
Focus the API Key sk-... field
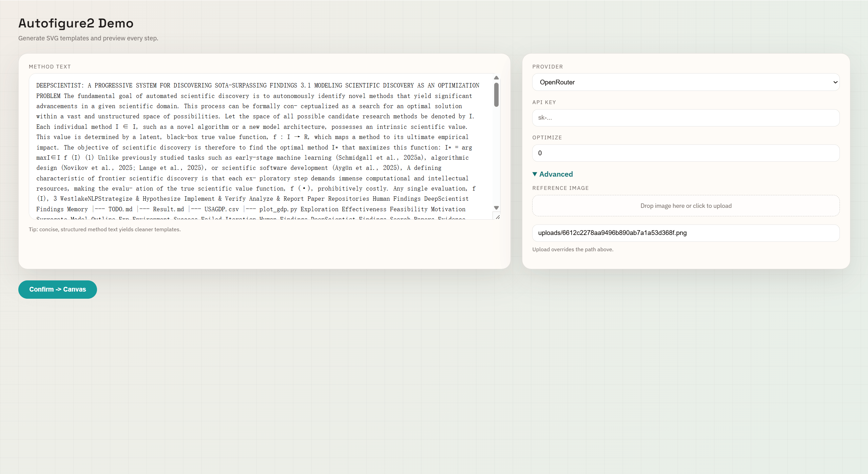point(685,118)
